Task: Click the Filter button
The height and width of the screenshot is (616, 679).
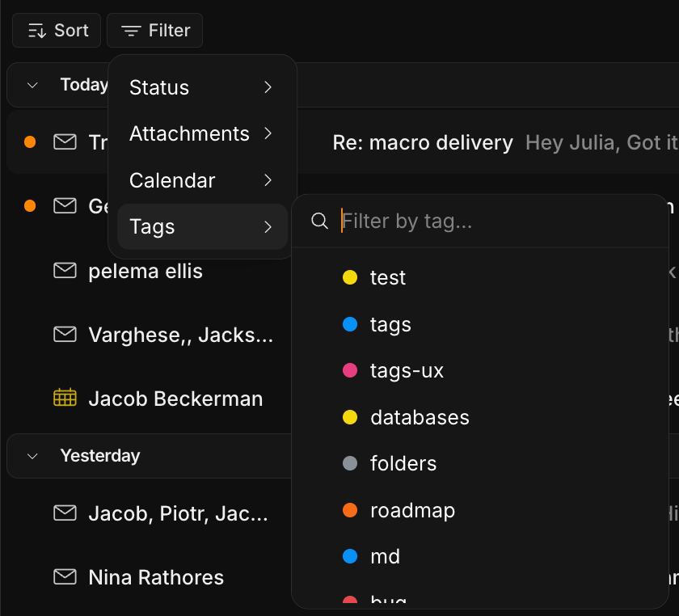Action: (x=154, y=31)
